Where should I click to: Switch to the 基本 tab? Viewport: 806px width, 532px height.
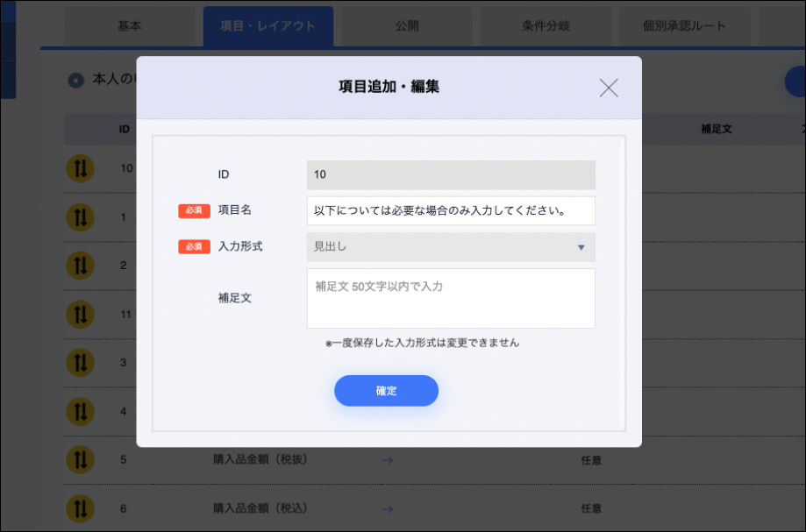pyautogui.click(x=129, y=25)
